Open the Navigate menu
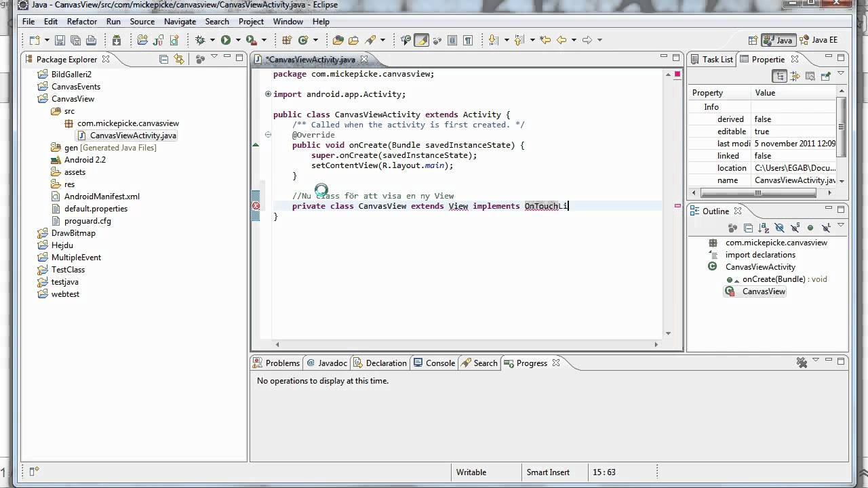Viewport: 868px width, 488px height. pyautogui.click(x=180, y=22)
